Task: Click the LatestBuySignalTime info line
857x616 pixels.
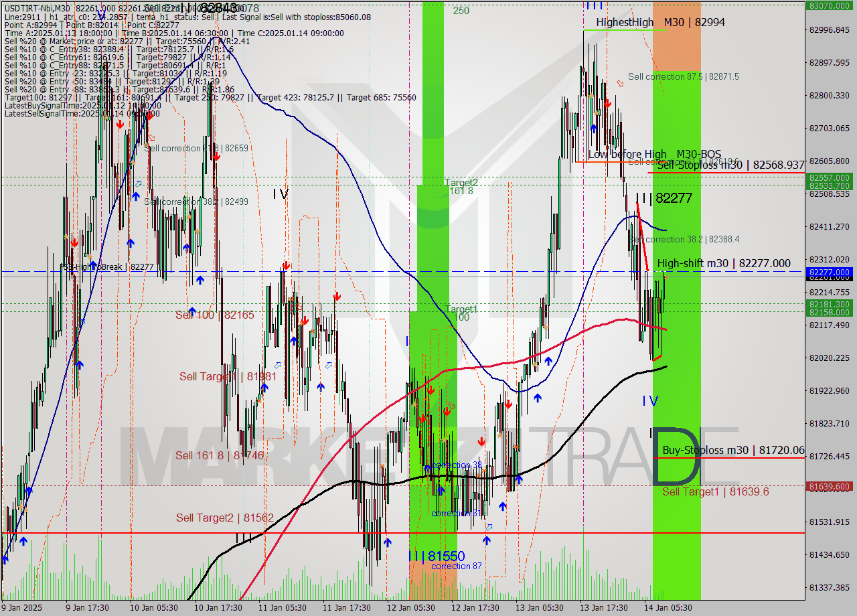Action: [82, 105]
